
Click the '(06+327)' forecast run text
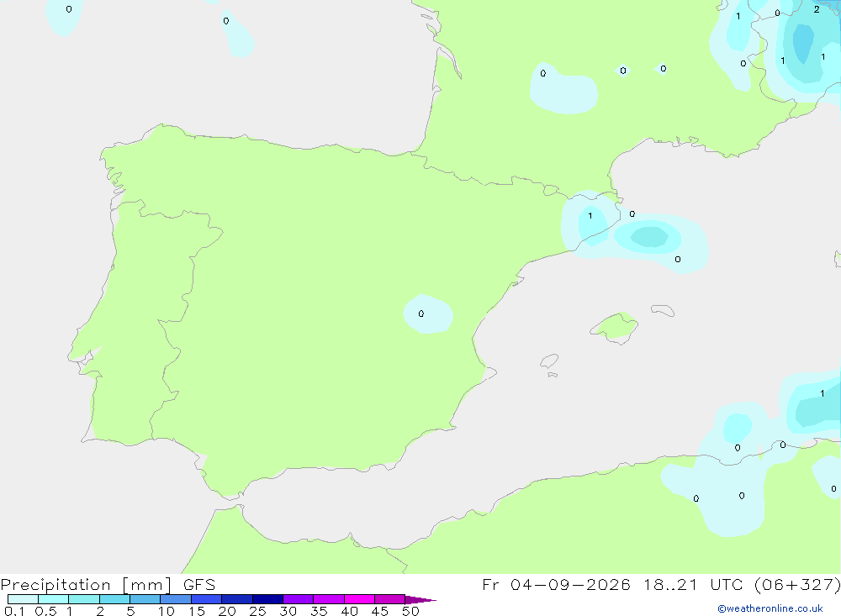(797, 584)
